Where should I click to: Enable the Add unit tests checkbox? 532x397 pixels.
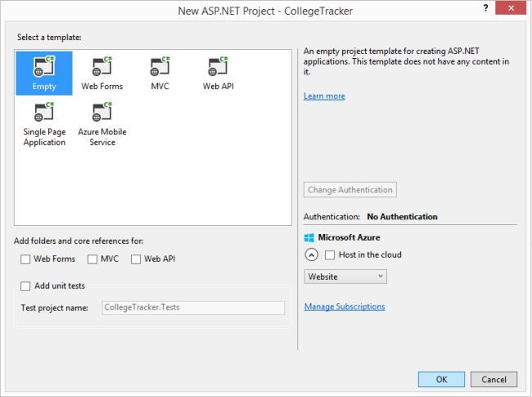[x=25, y=286]
